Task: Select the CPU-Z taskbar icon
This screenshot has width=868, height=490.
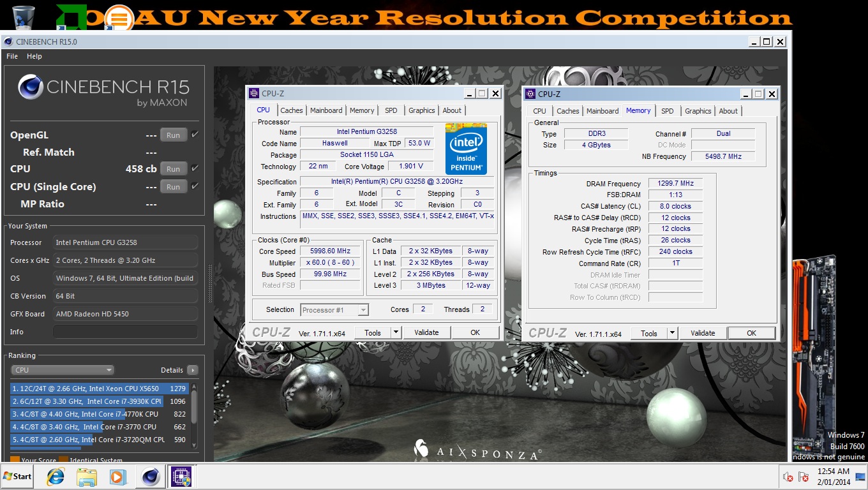Action: (x=181, y=477)
